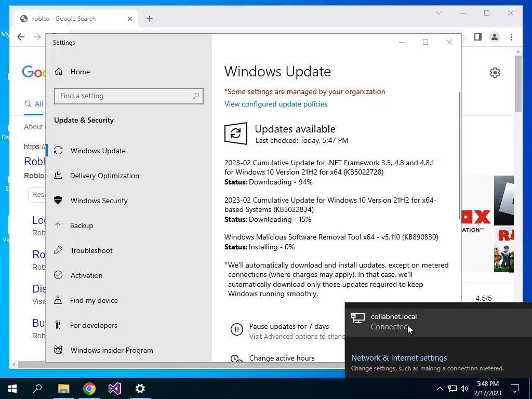Click Chrome's tab search dropdown arrow
The width and height of the screenshot is (532, 399).
point(438,13)
